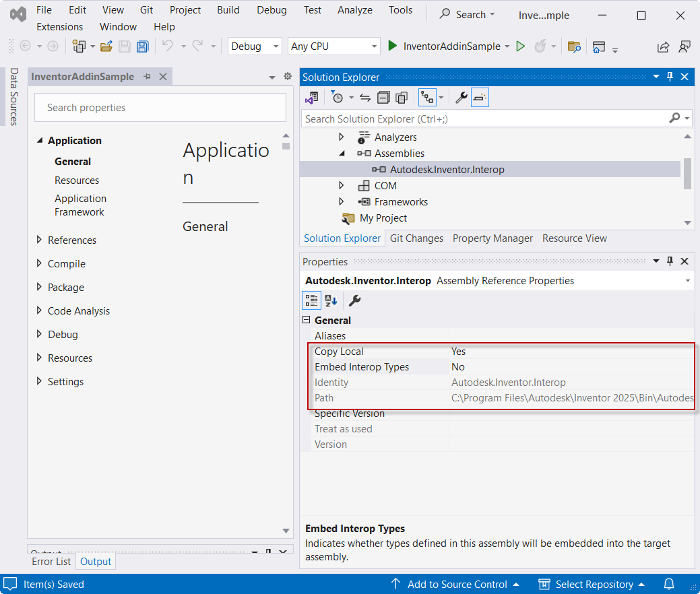Click Pending Changes Filter clock icon
Screen dimensions: 700x594
pyautogui.click(x=337, y=97)
